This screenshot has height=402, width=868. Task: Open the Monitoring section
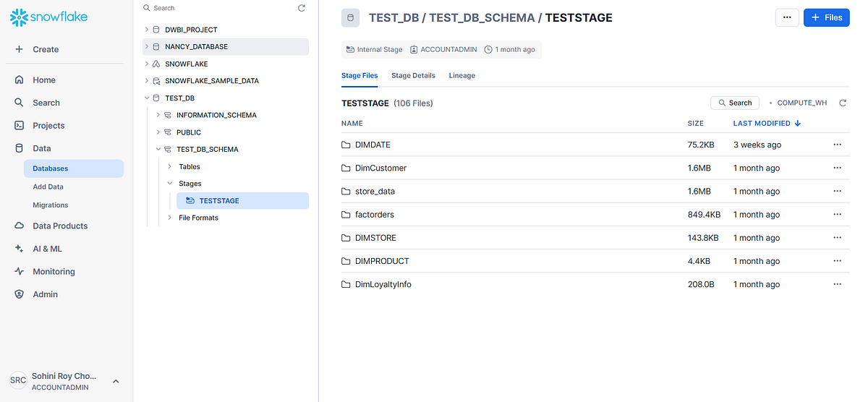click(54, 272)
